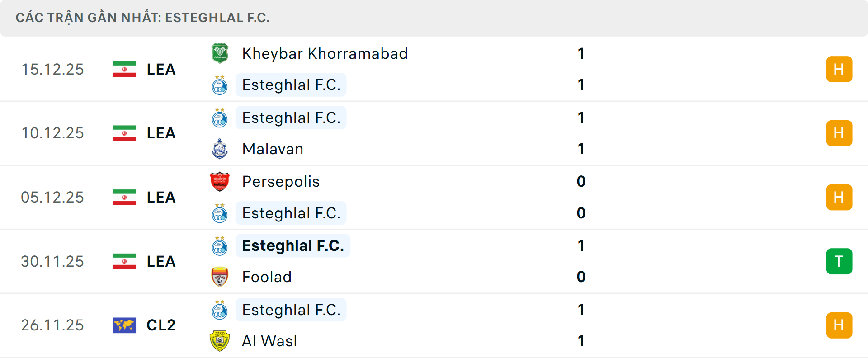Click the LEA league label for 05.12.25
Viewport: 868px width, 358px height.
(161, 198)
